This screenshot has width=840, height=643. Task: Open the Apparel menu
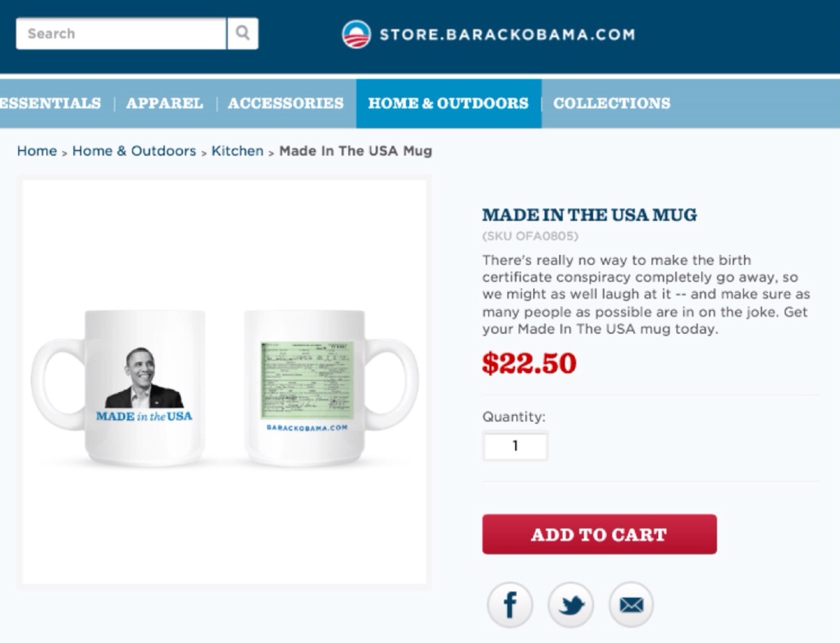pyautogui.click(x=164, y=103)
